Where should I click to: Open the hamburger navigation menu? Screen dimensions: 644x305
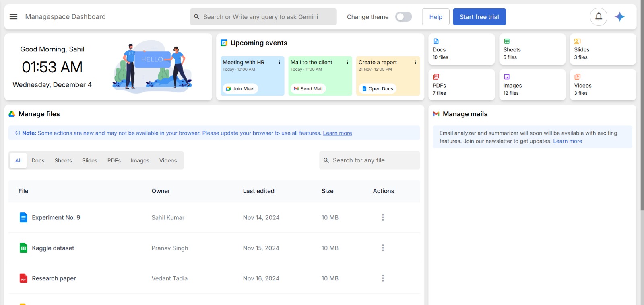13,17
